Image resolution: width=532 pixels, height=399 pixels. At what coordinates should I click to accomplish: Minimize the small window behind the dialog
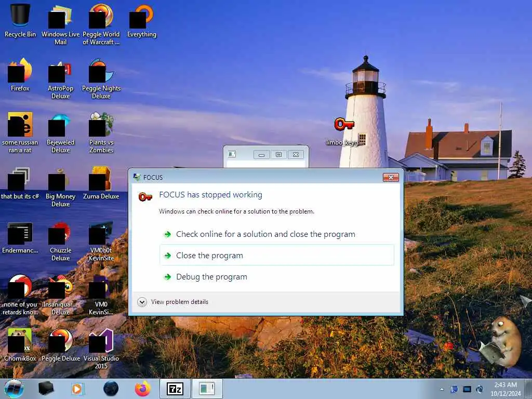(262, 155)
